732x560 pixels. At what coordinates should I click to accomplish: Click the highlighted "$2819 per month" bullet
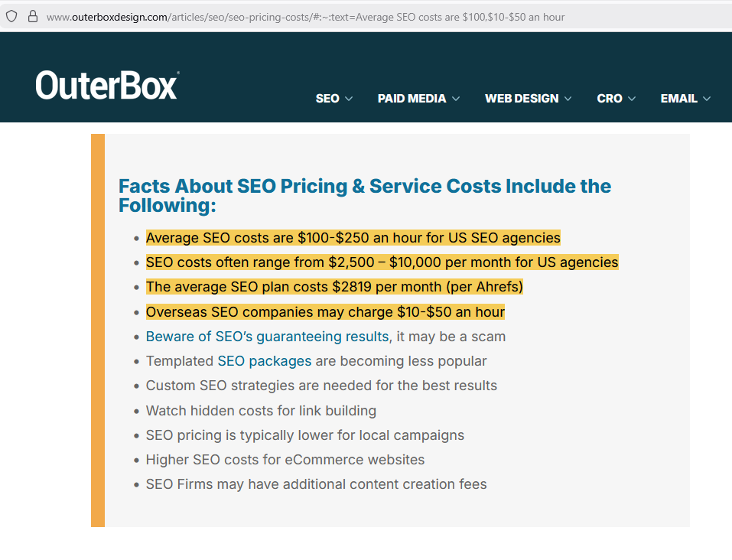[334, 287]
